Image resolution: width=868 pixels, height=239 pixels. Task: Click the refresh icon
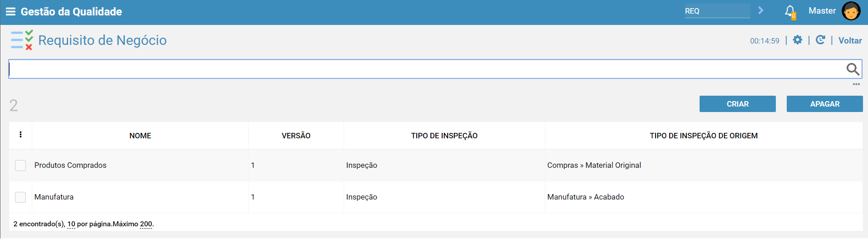click(820, 40)
